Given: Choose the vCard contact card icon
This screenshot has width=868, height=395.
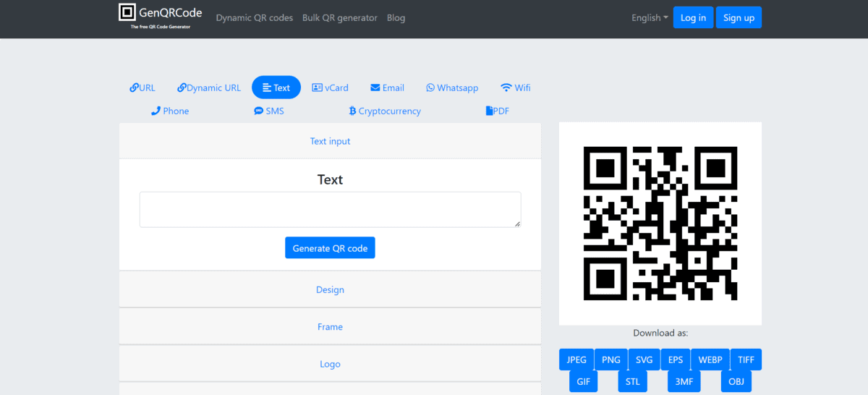Looking at the screenshot, I should pyautogui.click(x=317, y=88).
